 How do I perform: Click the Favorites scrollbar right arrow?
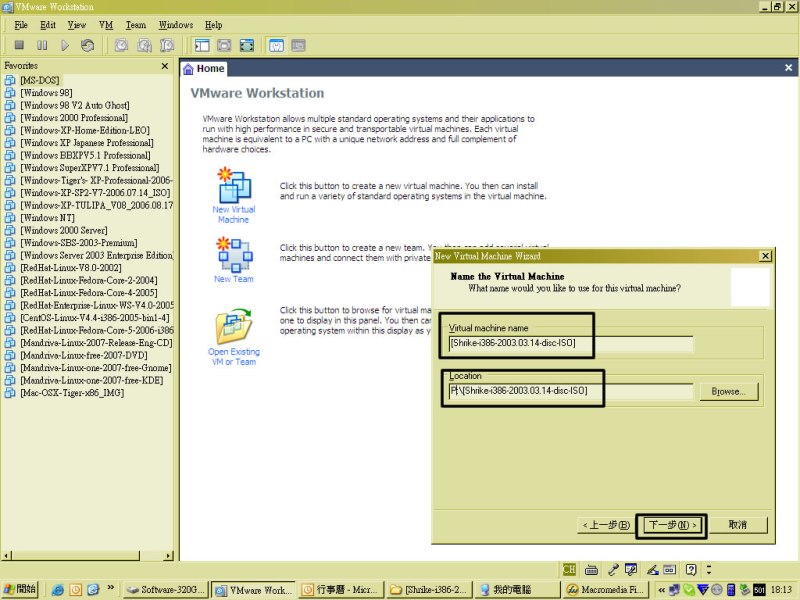click(x=169, y=556)
